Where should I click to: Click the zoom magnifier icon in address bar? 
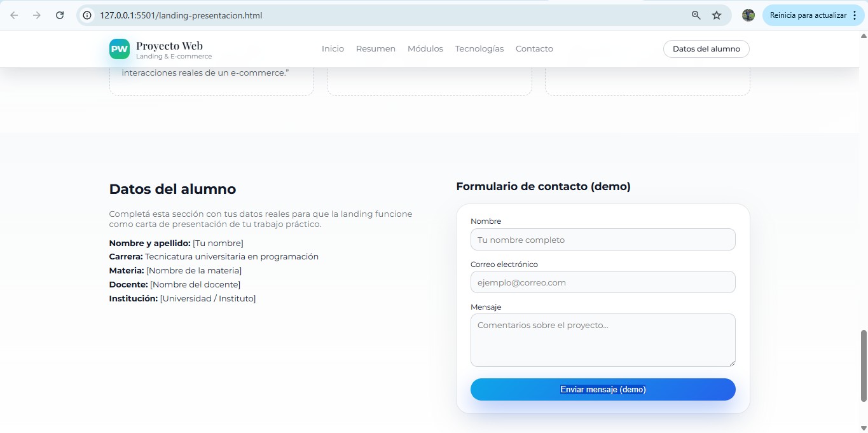tap(696, 15)
